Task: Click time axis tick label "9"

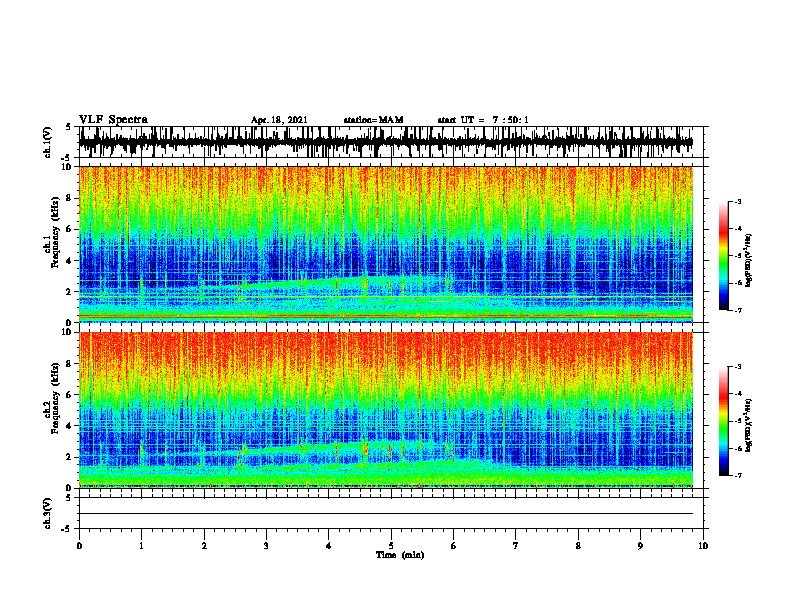Action: (x=640, y=546)
